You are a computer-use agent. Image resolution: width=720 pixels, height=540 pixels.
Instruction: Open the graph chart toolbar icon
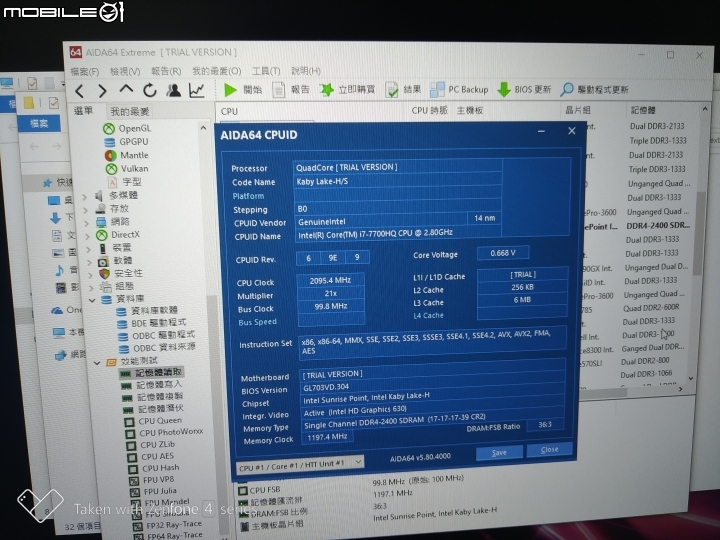point(197,90)
